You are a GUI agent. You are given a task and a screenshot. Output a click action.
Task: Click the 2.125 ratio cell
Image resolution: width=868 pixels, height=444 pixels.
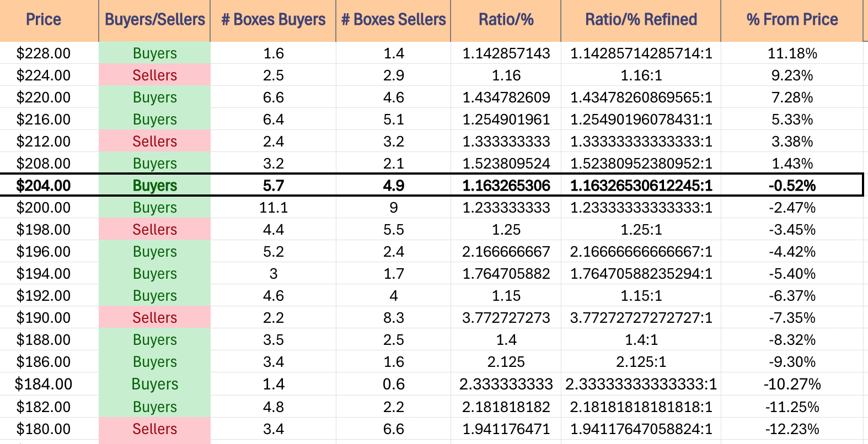pos(506,362)
